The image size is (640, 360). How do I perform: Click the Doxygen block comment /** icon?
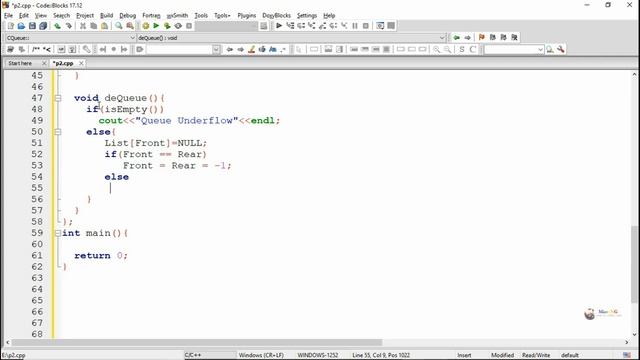[x=36, y=49]
